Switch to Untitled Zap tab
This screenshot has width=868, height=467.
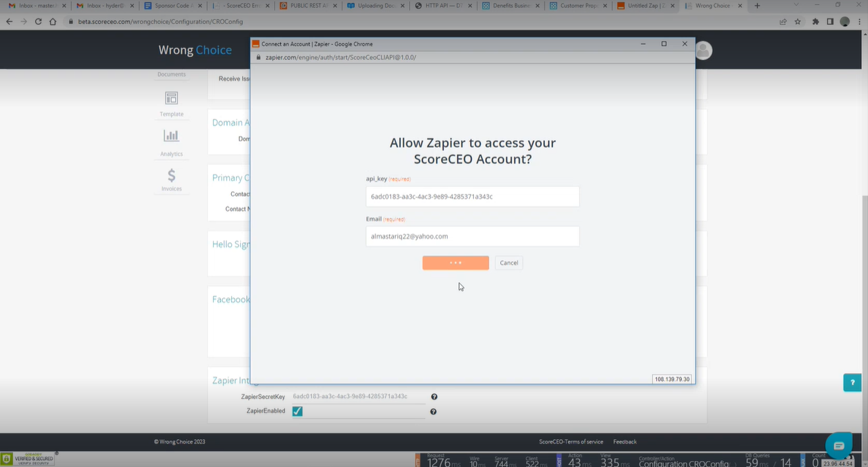(646, 6)
